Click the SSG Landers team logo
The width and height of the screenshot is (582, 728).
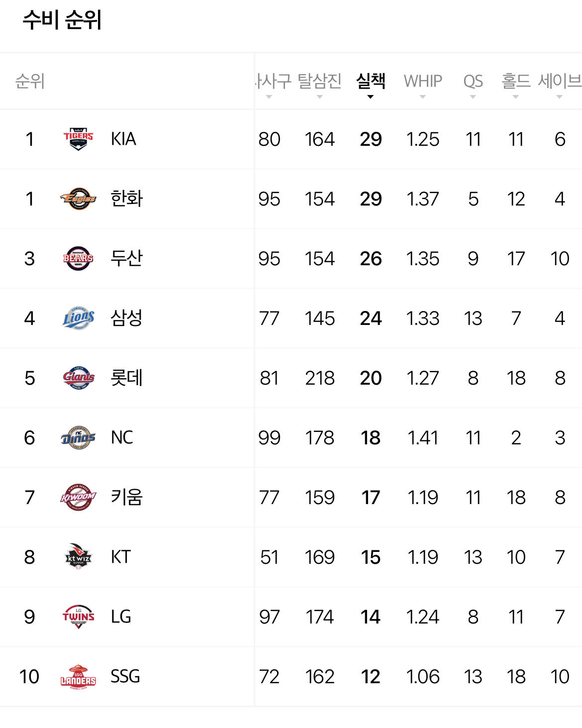coord(78,676)
